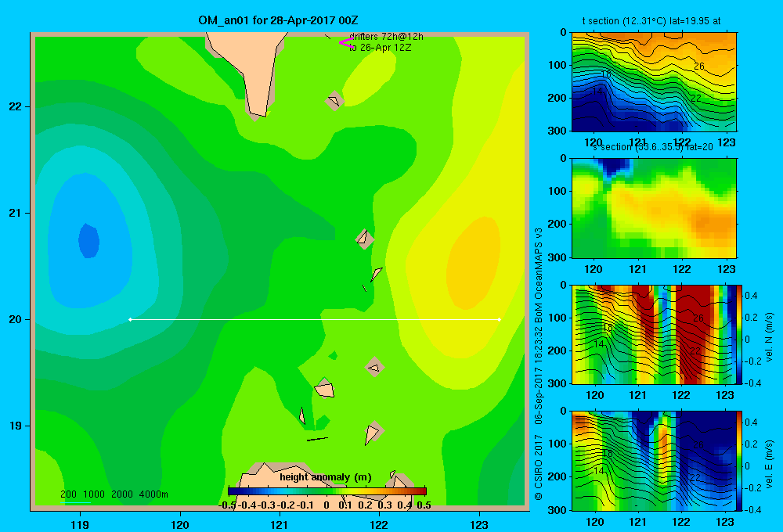Click longitude tick 123 on main map axis
Image resolution: width=783 pixels, height=532 pixels.
coord(479,524)
